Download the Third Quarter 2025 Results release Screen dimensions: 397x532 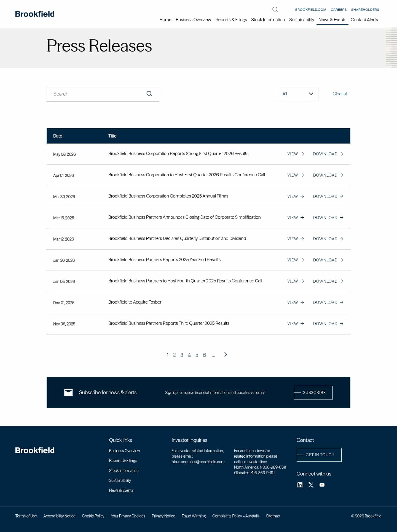328,324
